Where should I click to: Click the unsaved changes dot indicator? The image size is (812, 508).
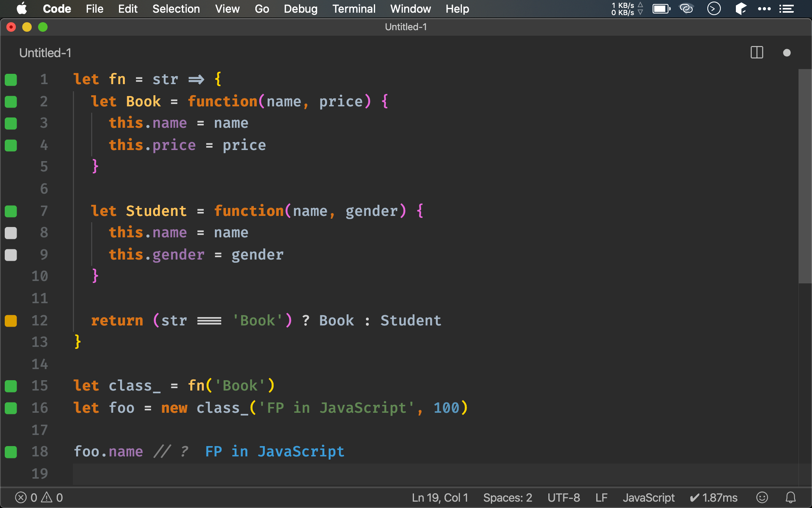(x=787, y=53)
